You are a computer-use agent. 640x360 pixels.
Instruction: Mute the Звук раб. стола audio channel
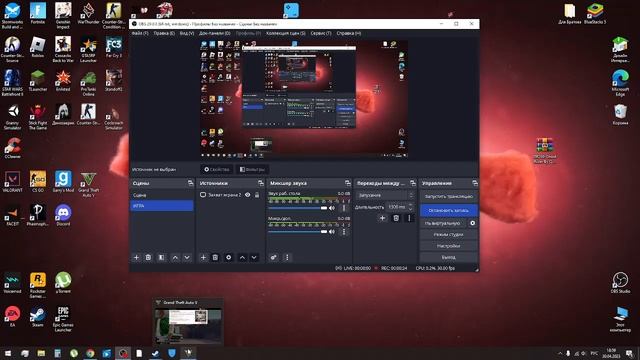[x=332, y=208]
